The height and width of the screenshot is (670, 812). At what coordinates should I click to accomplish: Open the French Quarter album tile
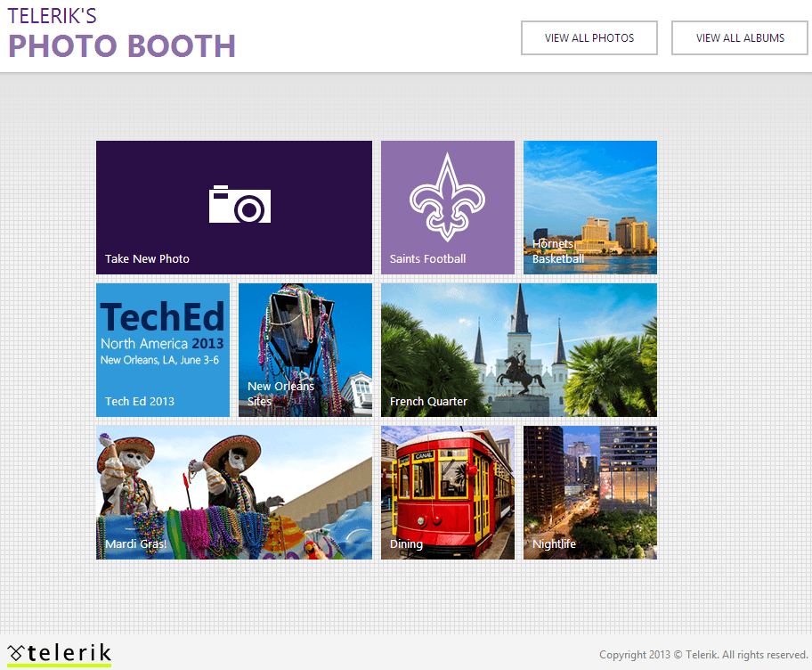pyautogui.click(x=519, y=350)
